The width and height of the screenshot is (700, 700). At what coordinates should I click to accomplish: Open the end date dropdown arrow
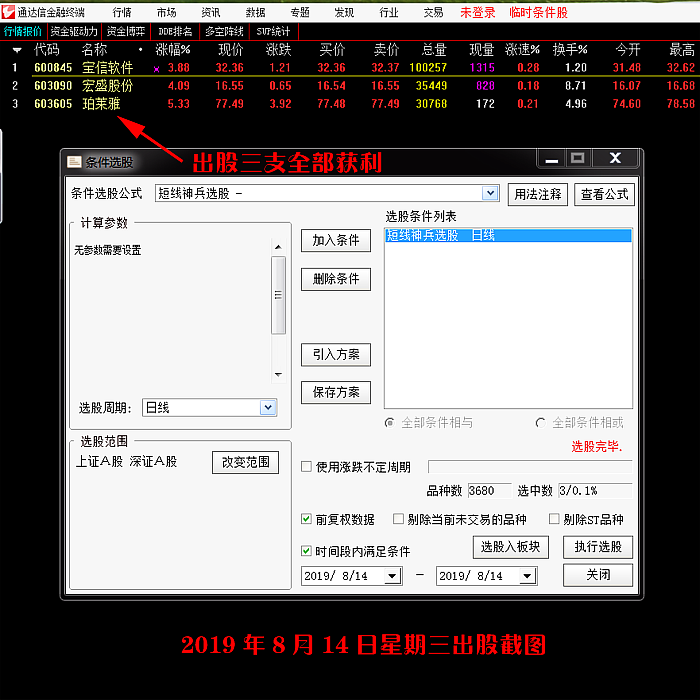click(x=527, y=576)
